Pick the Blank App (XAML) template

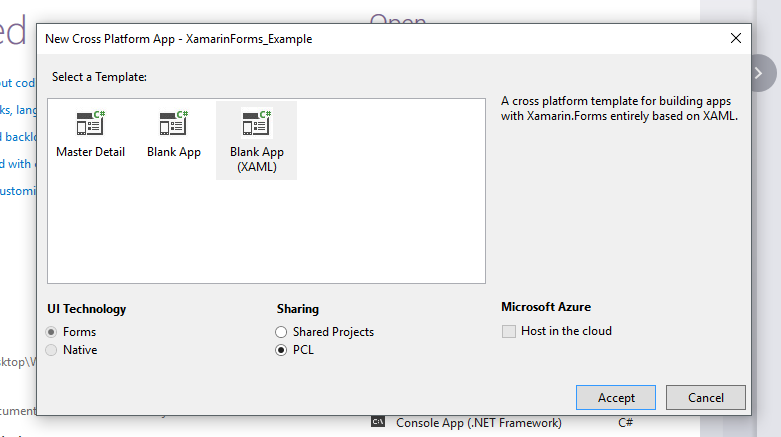pos(257,141)
